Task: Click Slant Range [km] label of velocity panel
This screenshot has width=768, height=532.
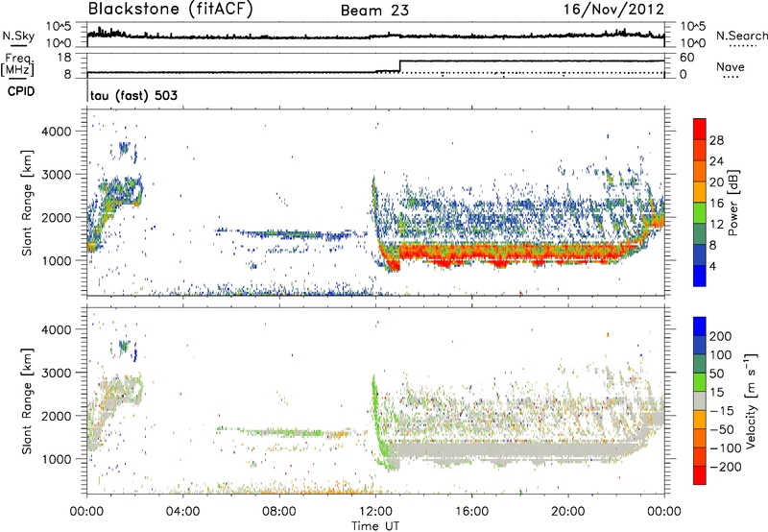Action: 27,401
